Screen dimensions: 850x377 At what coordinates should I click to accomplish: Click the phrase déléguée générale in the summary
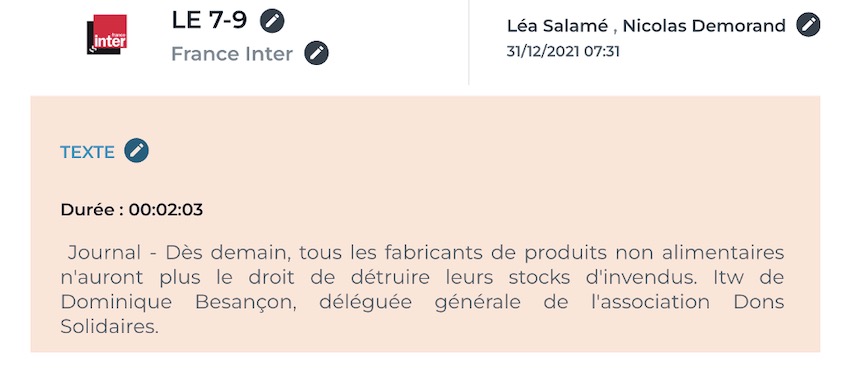(x=420, y=302)
